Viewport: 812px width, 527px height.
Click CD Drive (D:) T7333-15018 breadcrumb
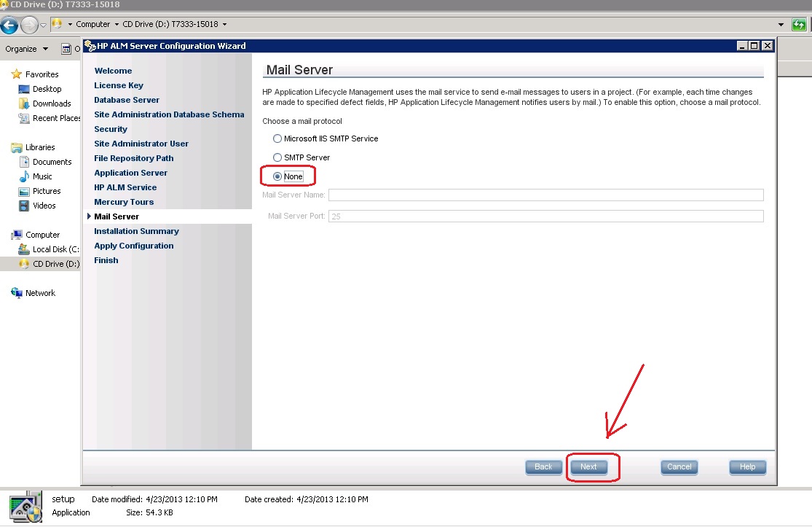tap(170, 24)
